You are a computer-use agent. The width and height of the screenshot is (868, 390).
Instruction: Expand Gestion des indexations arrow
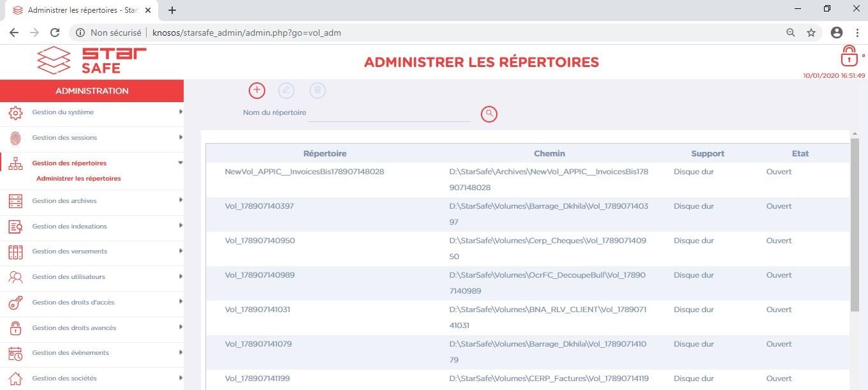coord(180,226)
